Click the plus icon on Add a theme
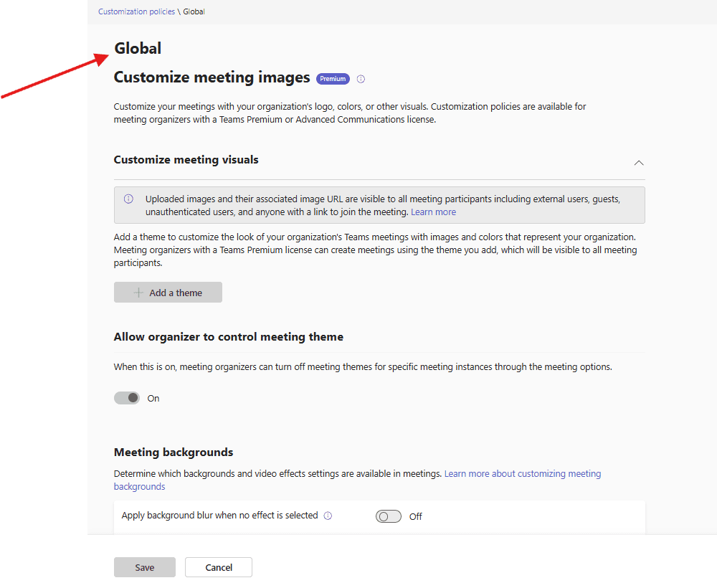Screen dimensions: 717x588 138,293
